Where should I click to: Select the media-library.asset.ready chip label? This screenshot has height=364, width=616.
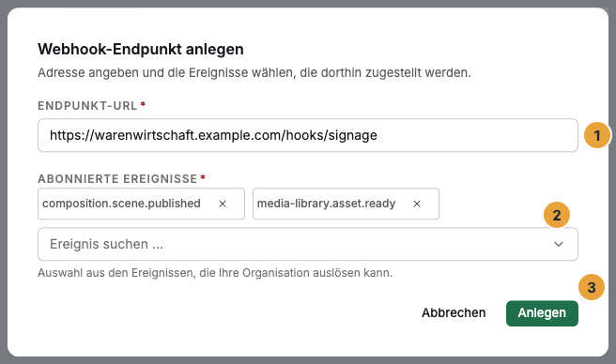(x=326, y=204)
